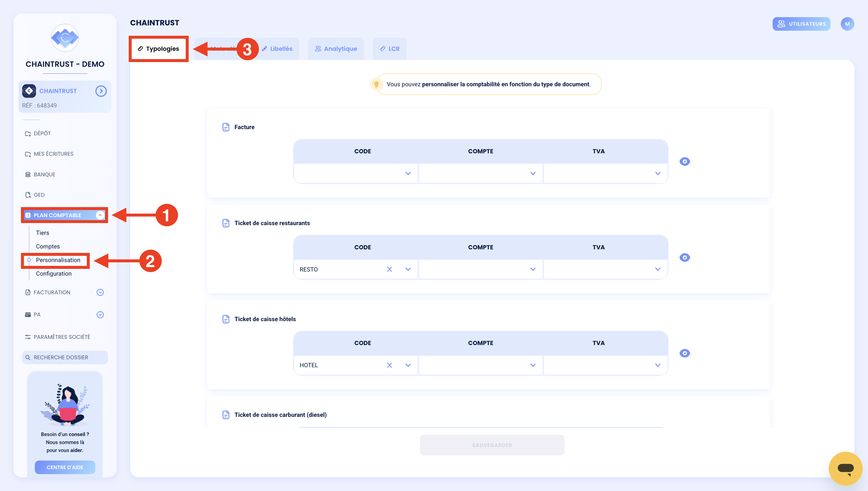
Task: Click the Sauvegarder button
Action: tap(492, 445)
